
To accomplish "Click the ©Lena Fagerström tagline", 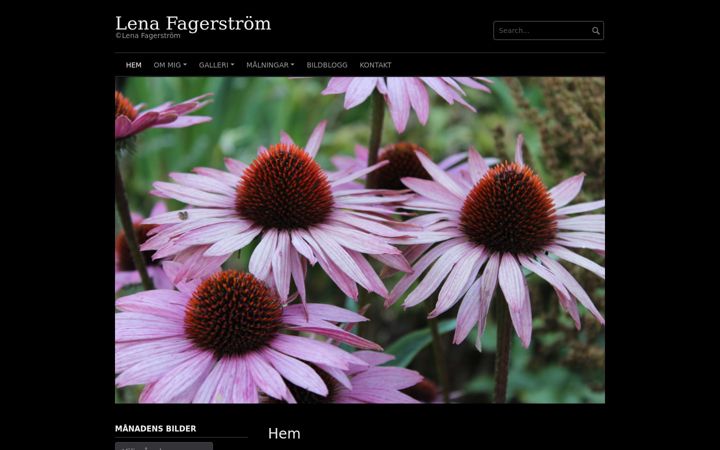I will (148, 36).
